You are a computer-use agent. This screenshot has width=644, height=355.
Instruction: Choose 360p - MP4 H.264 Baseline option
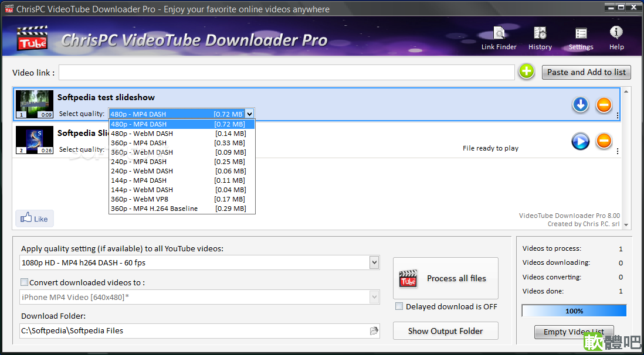(x=182, y=209)
